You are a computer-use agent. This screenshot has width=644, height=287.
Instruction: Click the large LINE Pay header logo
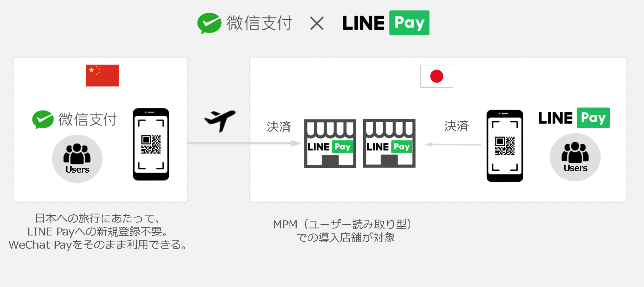tap(386, 23)
